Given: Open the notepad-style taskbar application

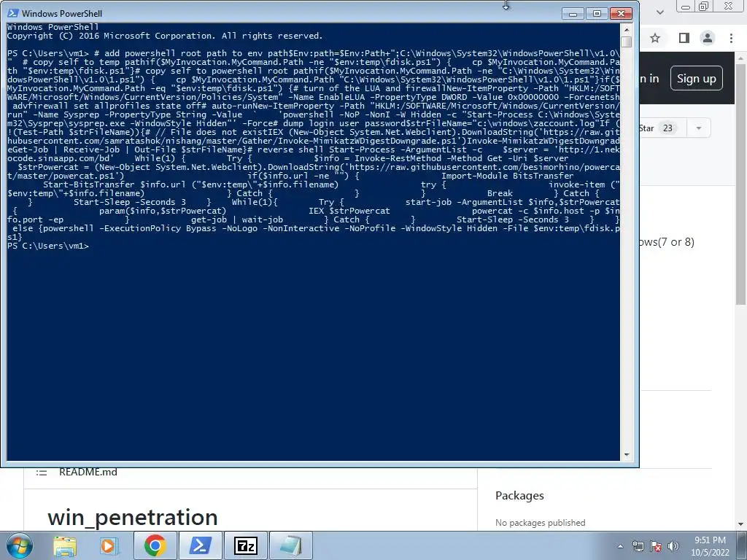Looking at the screenshot, I should pos(291,546).
